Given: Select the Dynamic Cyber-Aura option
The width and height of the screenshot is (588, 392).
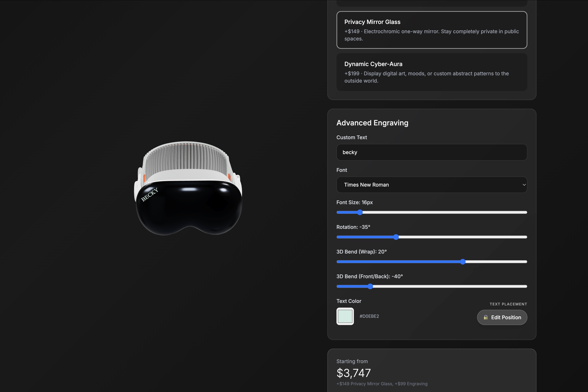Looking at the screenshot, I should pos(432,72).
